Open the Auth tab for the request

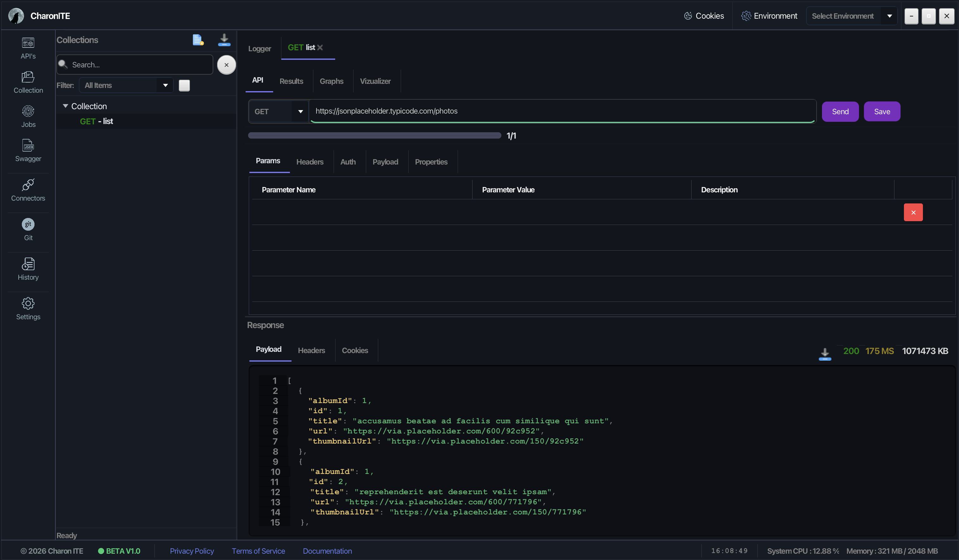coord(348,161)
